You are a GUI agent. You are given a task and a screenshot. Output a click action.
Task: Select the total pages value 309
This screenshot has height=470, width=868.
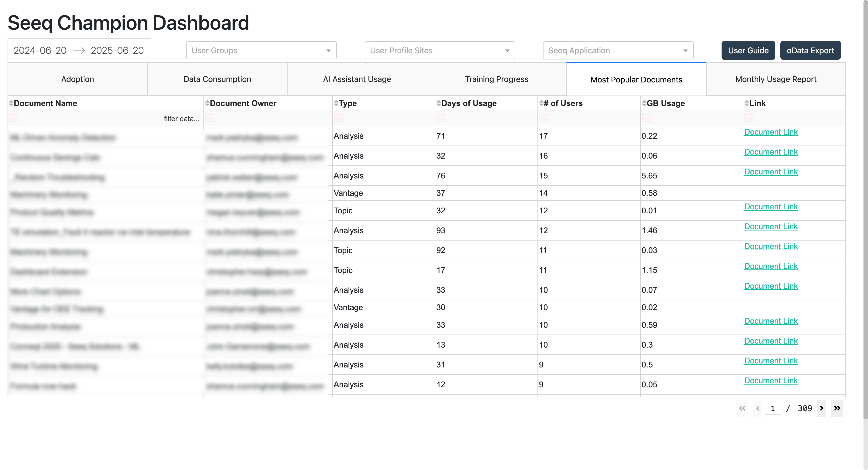point(805,409)
